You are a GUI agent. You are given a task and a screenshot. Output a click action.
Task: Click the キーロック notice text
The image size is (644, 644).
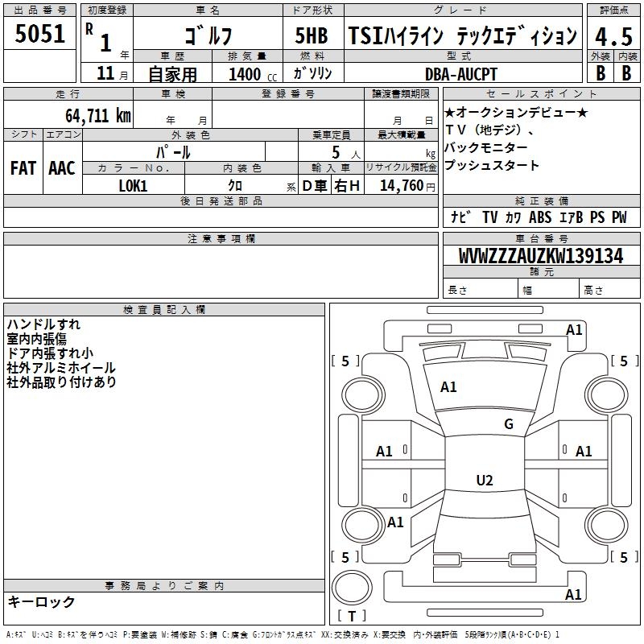(x=41, y=601)
